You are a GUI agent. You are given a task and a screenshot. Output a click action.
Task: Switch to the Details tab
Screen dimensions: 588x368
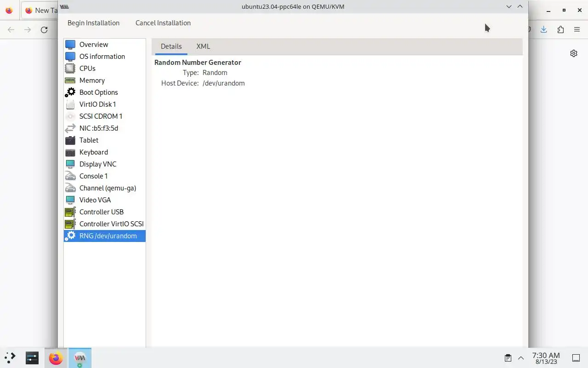(x=171, y=46)
